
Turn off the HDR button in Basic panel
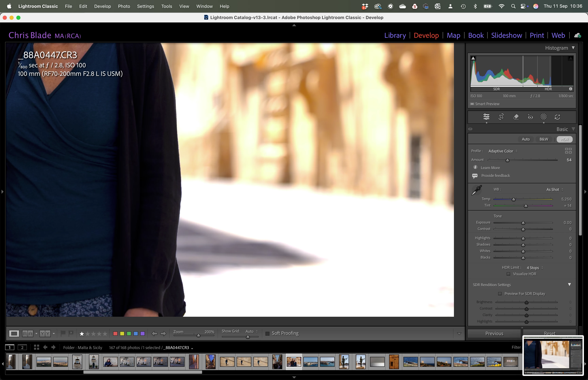tap(565, 139)
